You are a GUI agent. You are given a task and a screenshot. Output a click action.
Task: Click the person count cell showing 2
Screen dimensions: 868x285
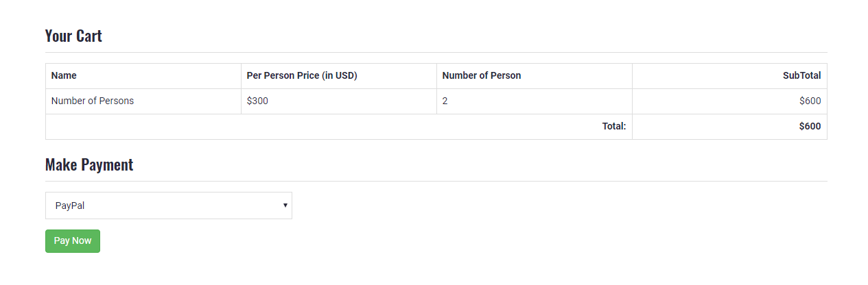[445, 101]
